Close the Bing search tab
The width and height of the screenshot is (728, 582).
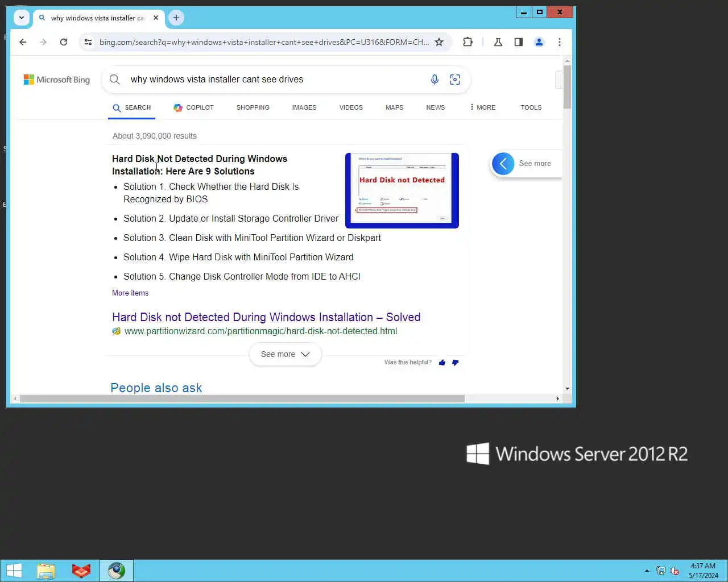coord(156,18)
